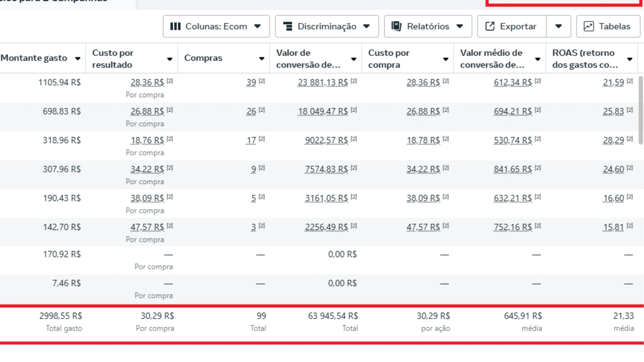Click the columns icon beside Colunas: Ecom
This screenshot has width=644, height=362.
[x=175, y=26]
